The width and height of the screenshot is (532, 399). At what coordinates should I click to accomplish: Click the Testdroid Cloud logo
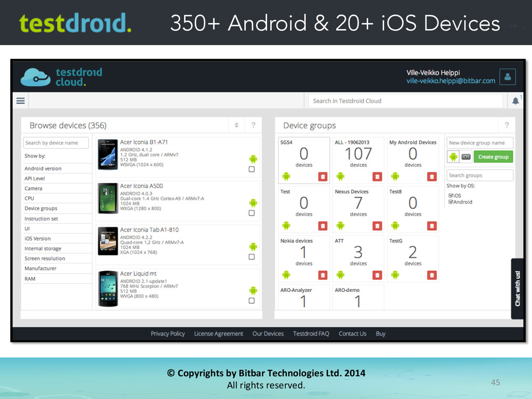[x=61, y=77]
